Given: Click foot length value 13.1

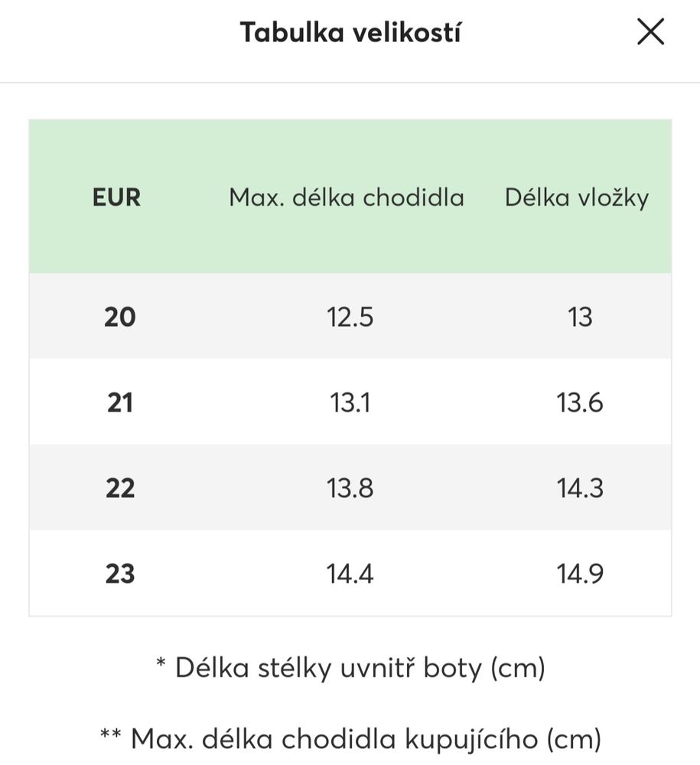Looking at the screenshot, I should 350,402.
